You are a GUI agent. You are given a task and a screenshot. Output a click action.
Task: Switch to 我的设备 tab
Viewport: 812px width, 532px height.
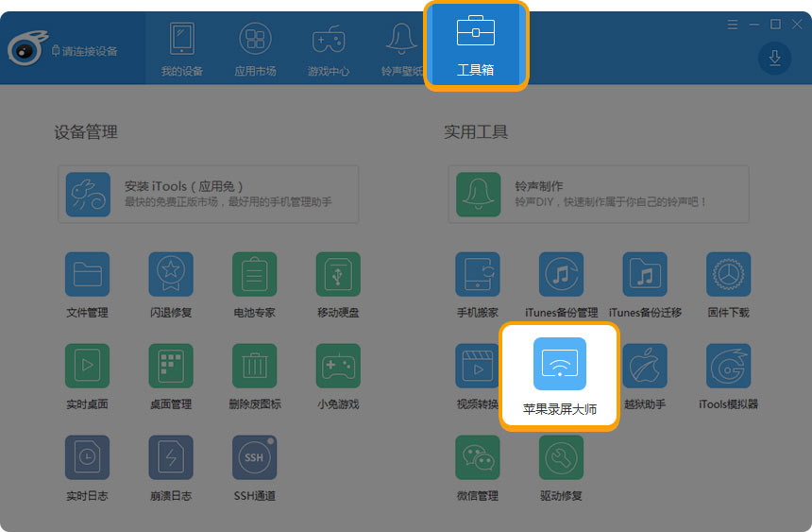(181, 47)
